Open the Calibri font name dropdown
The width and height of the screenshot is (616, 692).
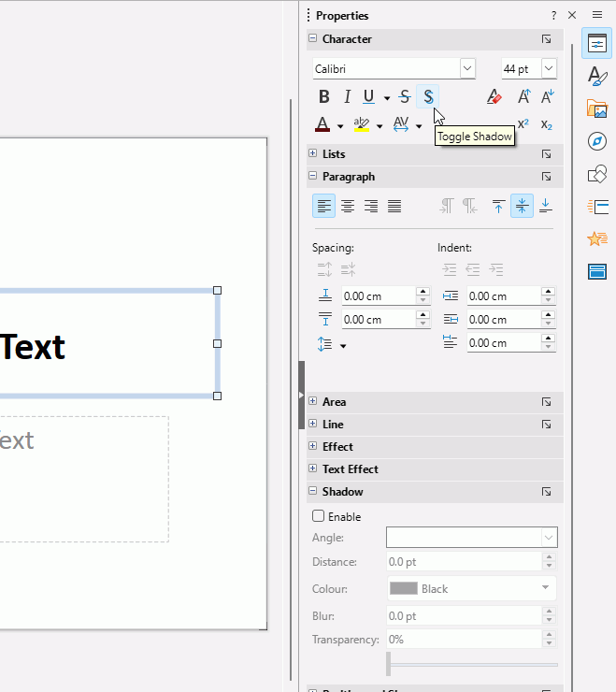[x=466, y=69]
